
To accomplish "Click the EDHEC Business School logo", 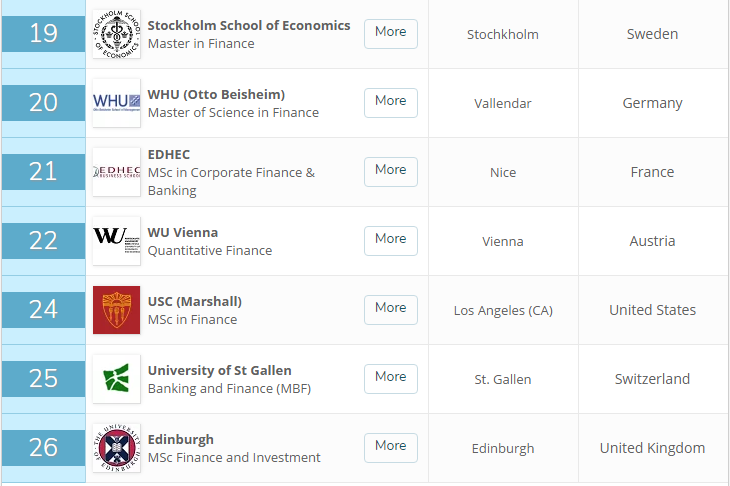I will click(116, 172).
